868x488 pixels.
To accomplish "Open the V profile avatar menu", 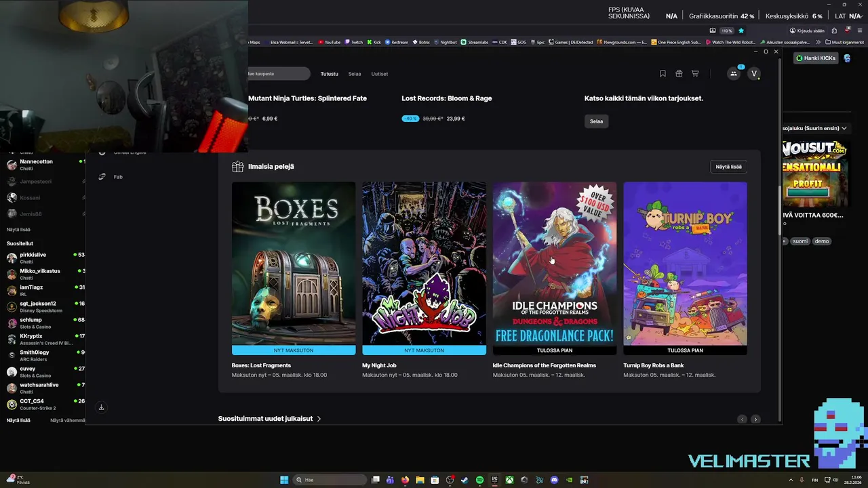I will tap(753, 74).
